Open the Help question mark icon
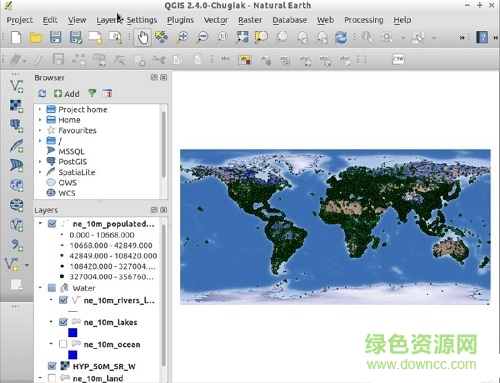The width and height of the screenshot is (500, 383). [x=482, y=37]
